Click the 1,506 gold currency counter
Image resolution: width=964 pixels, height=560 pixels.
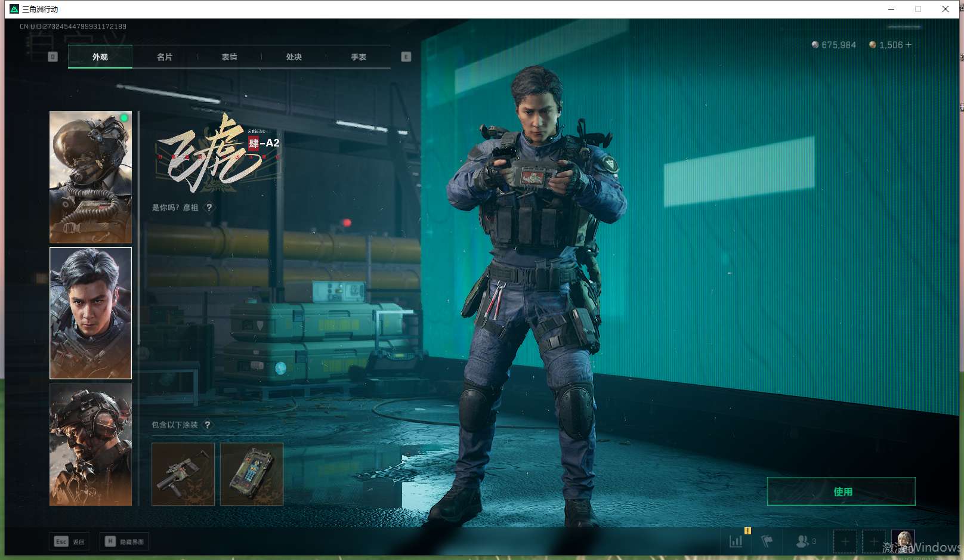[x=886, y=45]
